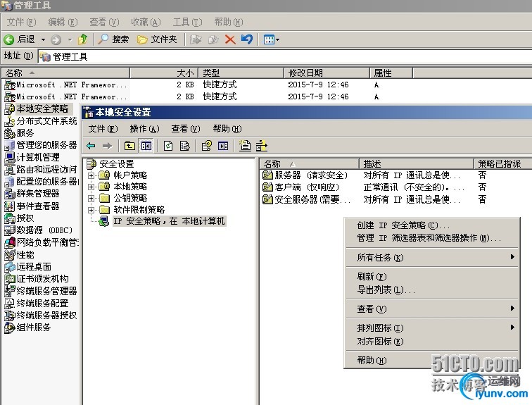Toggle show/hide console tree icon
Image resolution: width=532 pixels, height=405 pixels.
(x=146, y=146)
